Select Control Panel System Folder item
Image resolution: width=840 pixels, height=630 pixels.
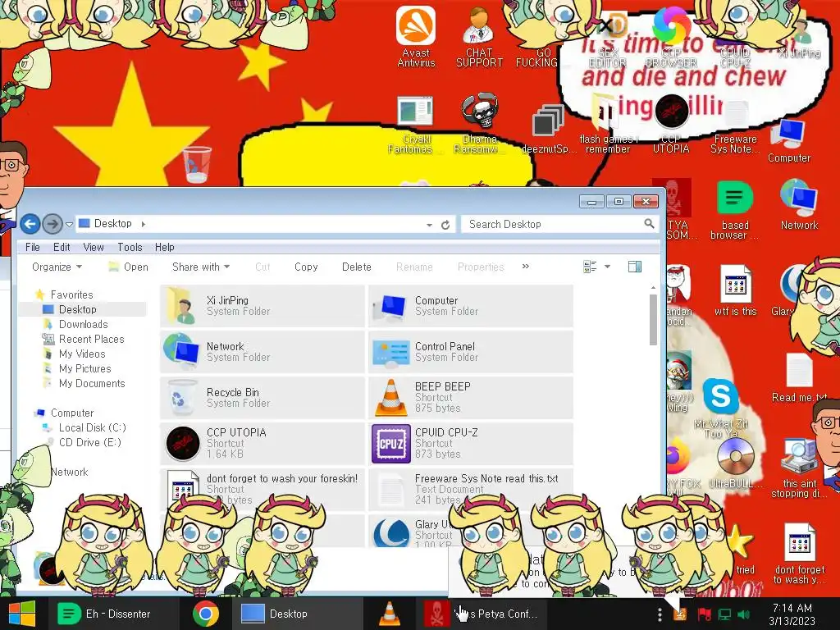click(470, 352)
